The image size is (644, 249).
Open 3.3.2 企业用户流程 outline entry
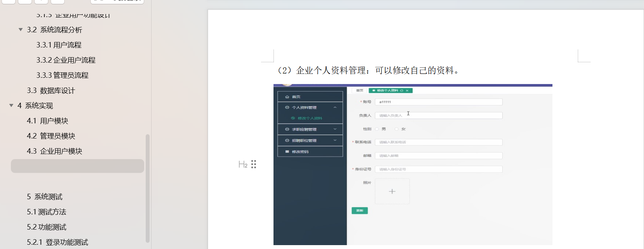click(x=66, y=60)
